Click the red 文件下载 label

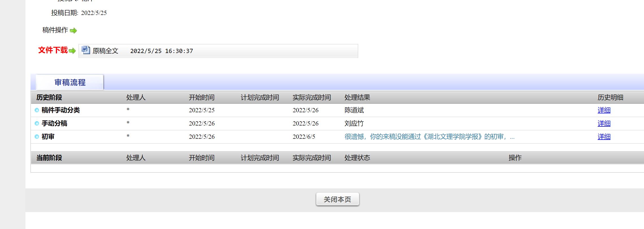coord(53,50)
